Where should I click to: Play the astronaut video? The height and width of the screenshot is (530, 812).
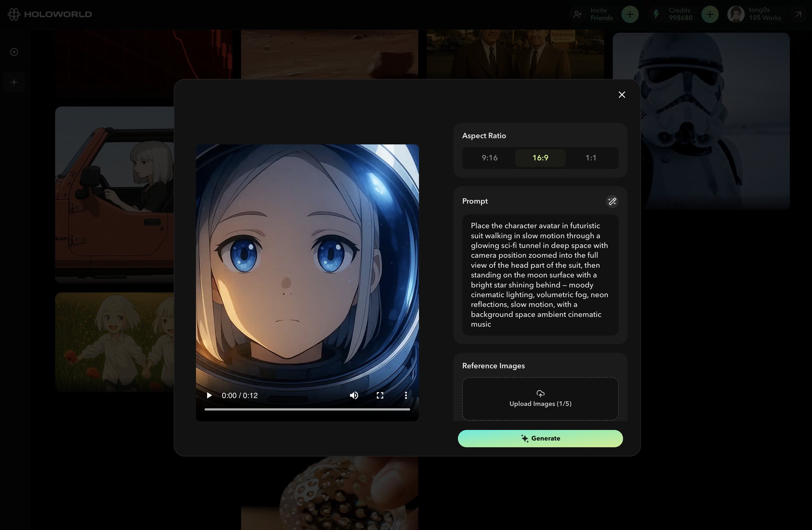click(209, 395)
